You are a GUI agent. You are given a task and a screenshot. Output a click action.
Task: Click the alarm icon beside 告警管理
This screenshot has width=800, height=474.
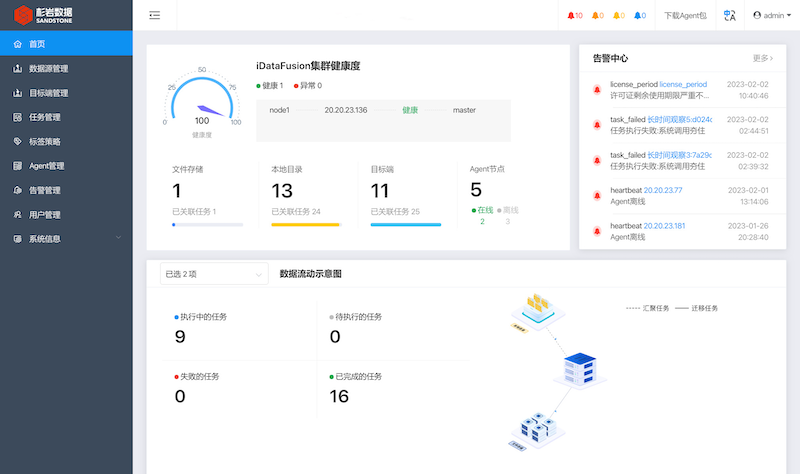pos(17,190)
